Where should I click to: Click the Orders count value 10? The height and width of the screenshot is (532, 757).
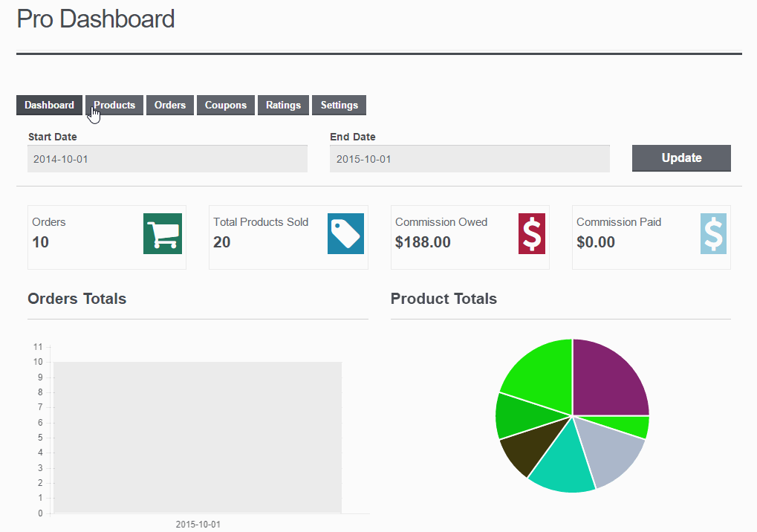point(41,242)
